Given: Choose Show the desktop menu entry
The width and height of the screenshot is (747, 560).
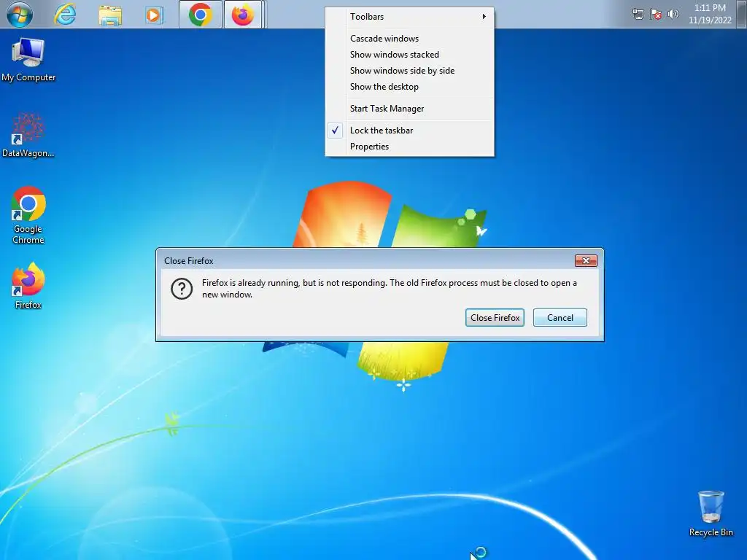Looking at the screenshot, I should (x=410, y=87).
